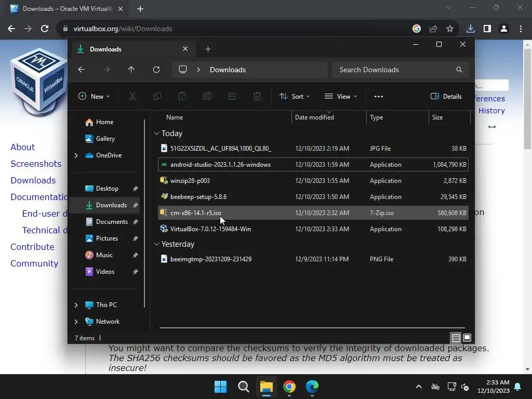Switch to large thumbnails view icon
Viewport: 532px width, 399px height.
(467, 338)
